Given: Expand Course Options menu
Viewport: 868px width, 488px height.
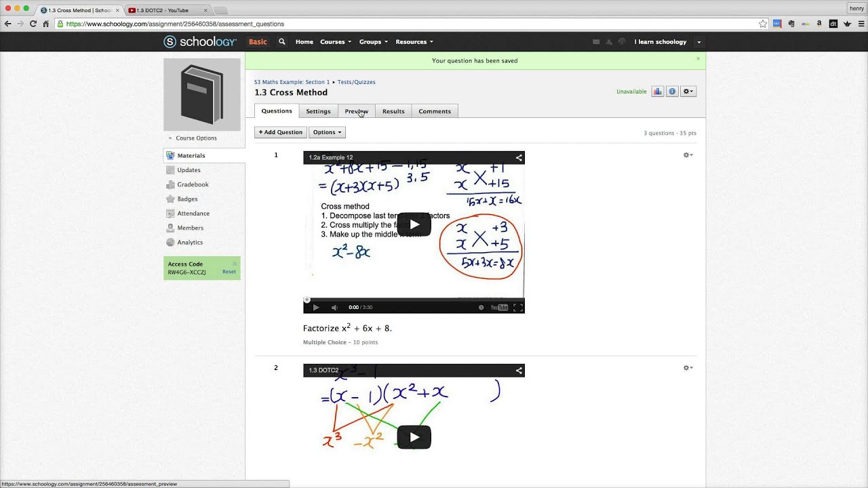Looking at the screenshot, I should click(193, 138).
